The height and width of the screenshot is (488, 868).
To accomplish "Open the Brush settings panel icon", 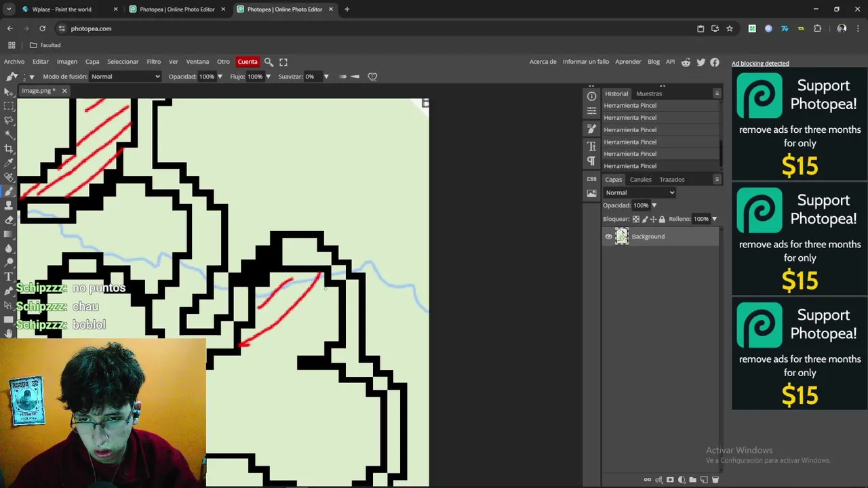I will pos(591,129).
